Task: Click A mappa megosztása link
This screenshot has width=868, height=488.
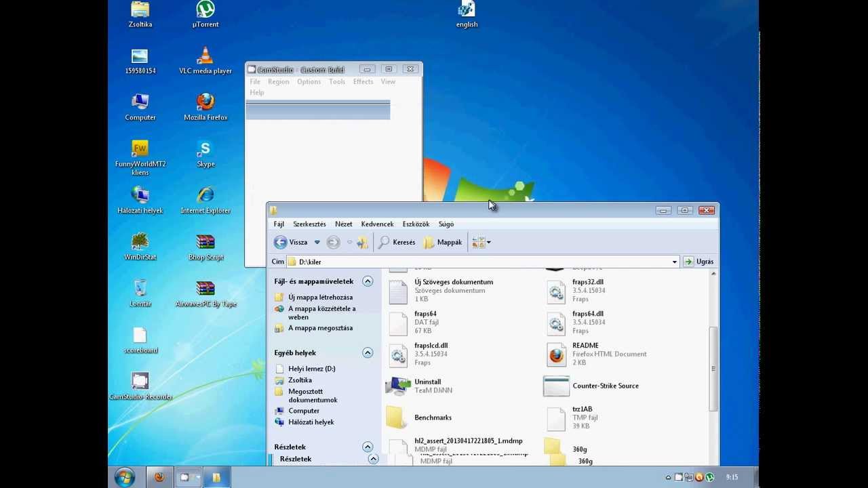Action: pos(320,328)
